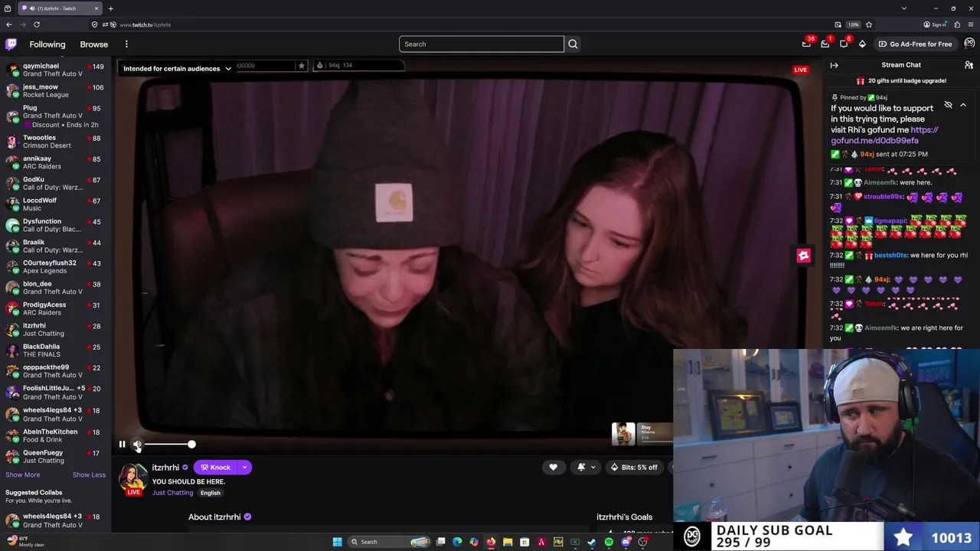This screenshot has width=980, height=551.
Task: Open jess_meow Rocket League channel
Action: coord(55,90)
